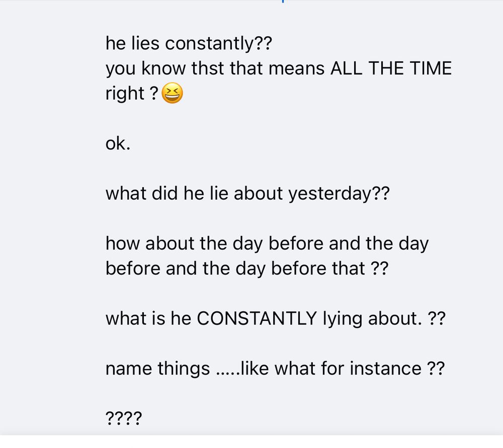
Task: Click the words 'what is he' before CONSTANTLY
Action: (148, 318)
